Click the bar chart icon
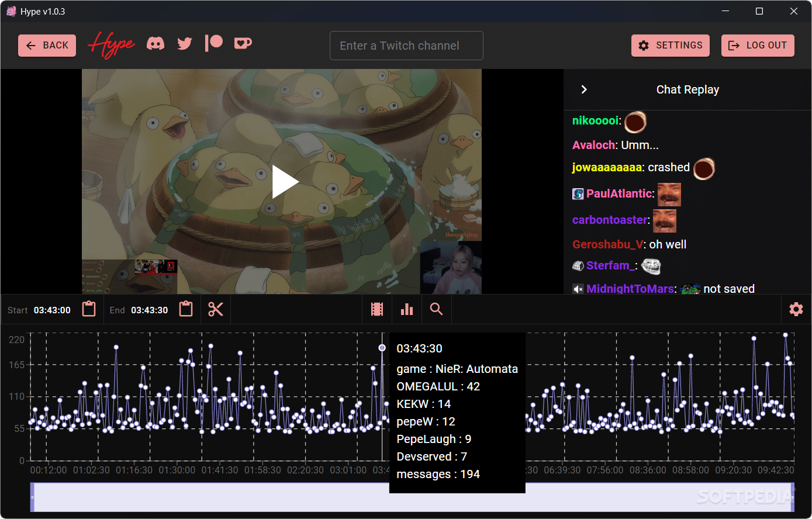 tap(407, 309)
